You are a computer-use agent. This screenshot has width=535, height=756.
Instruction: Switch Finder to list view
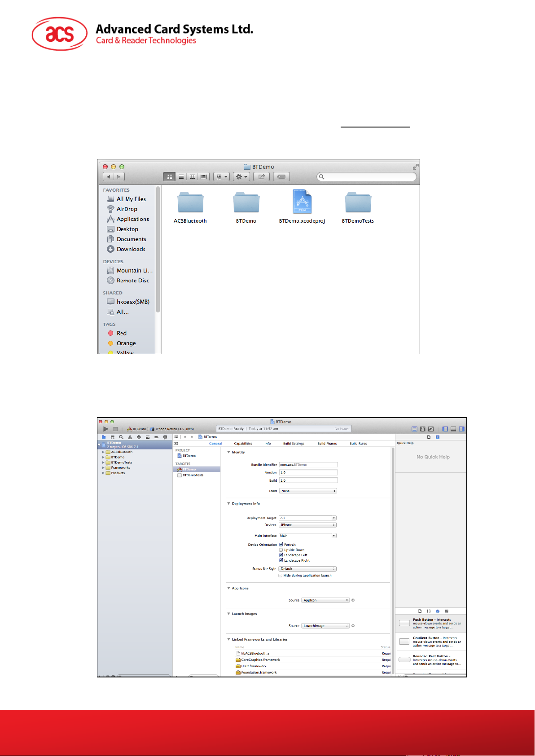coord(181,177)
